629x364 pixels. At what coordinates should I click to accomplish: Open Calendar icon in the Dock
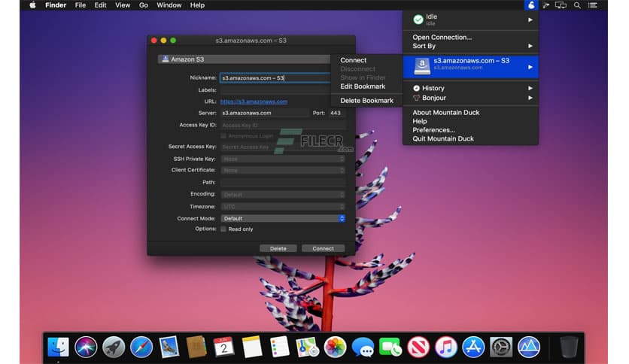point(224,347)
